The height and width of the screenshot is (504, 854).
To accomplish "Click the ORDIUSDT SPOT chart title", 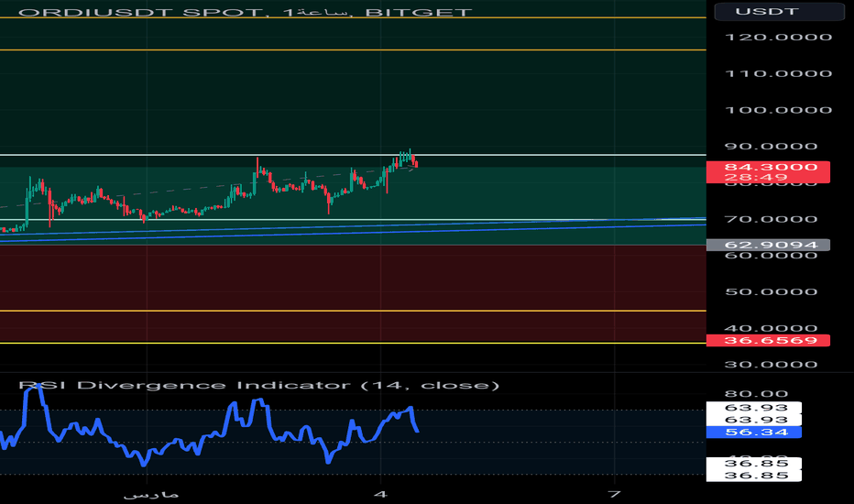I will pyautogui.click(x=245, y=12).
